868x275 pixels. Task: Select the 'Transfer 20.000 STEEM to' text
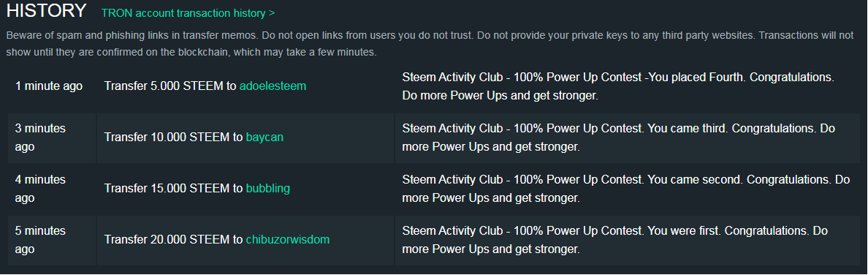click(x=174, y=239)
